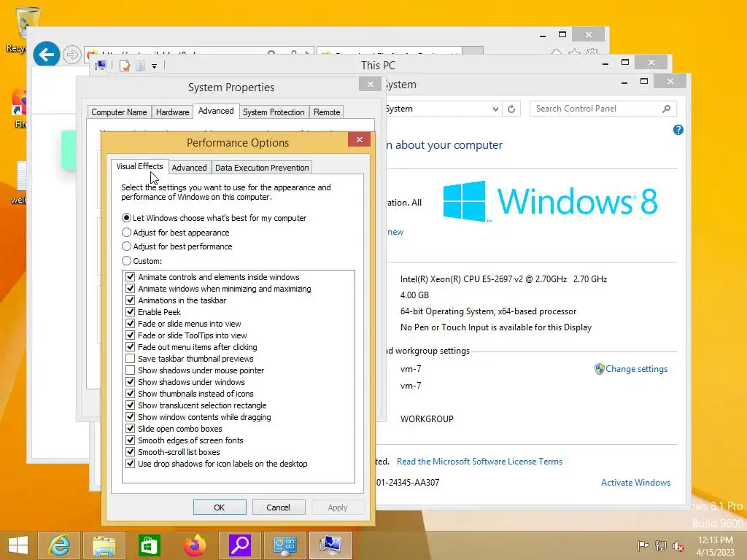Check Save taskbar thumbnail previews
747x560 pixels.
130,359
